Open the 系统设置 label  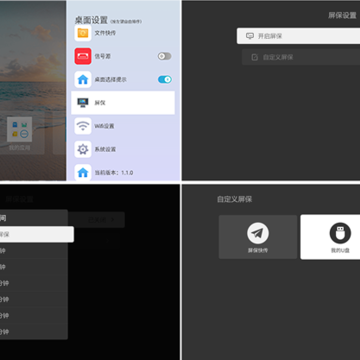(105, 149)
